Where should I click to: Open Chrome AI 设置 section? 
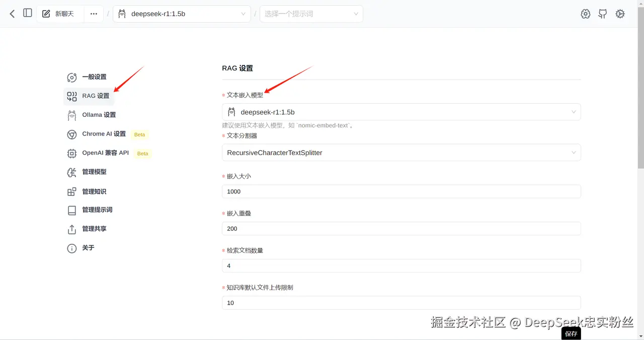104,134
